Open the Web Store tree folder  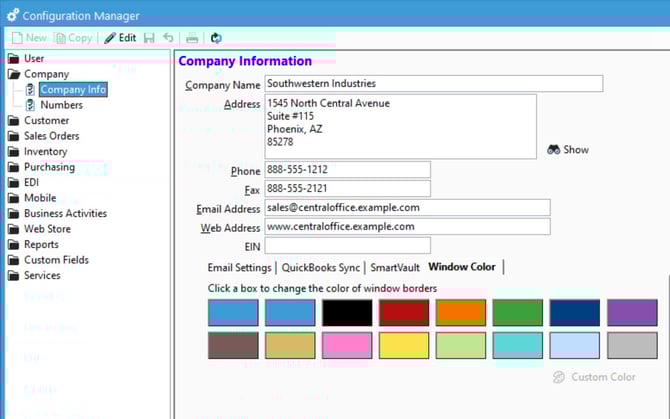[x=48, y=229]
